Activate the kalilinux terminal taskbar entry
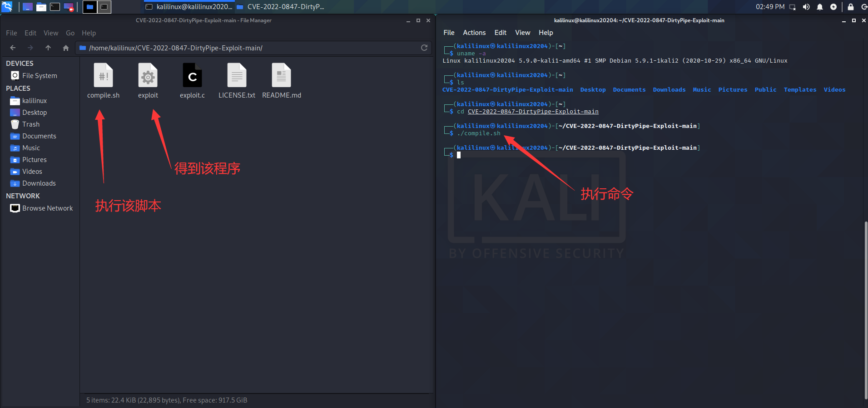 pos(189,7)
